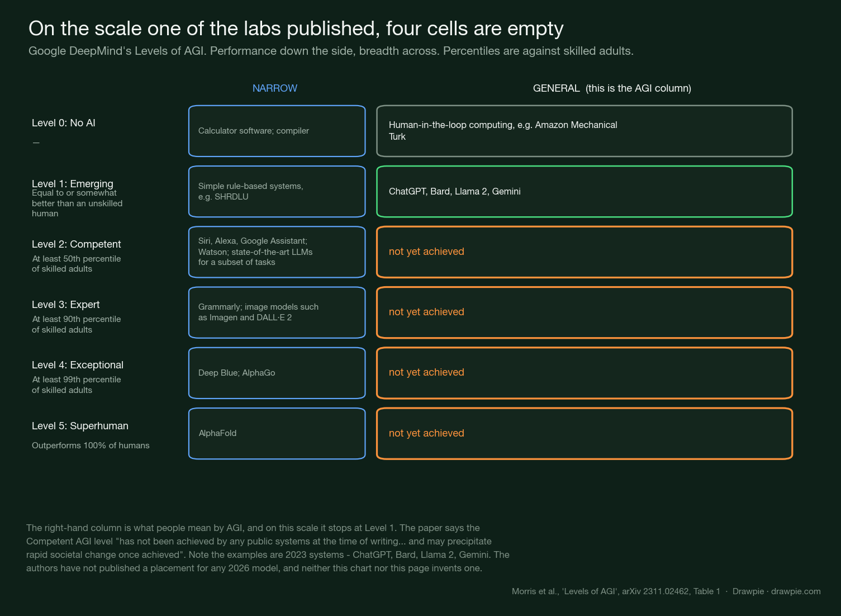The image size is (841, 616).
Task: Click the 'Siri, Alexa, Google Assistant' cell
Action: tap(277, 252)
